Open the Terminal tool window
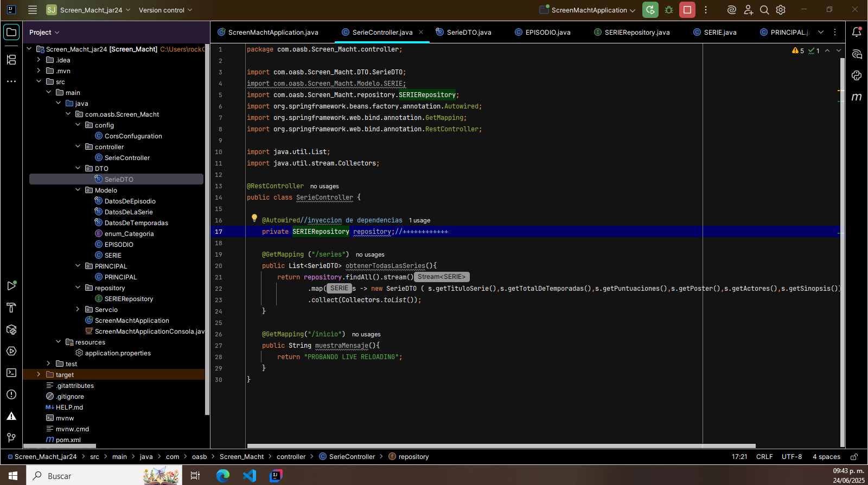The height and width of the screenshot is (485, 868). click(11, 373)
